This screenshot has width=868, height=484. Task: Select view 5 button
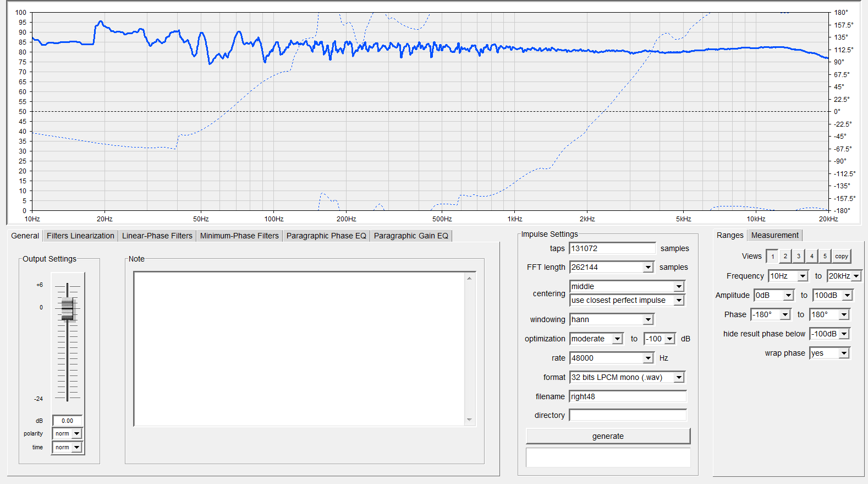tap(825, 256)
